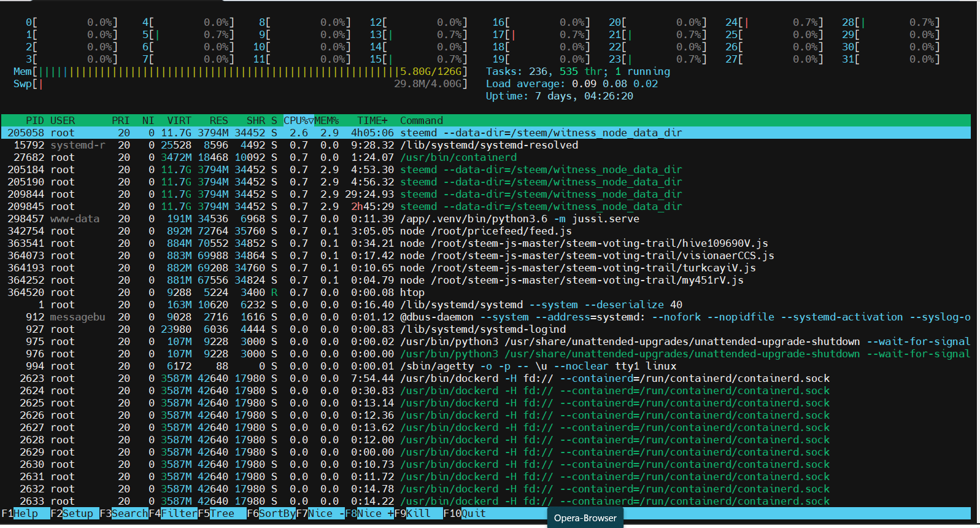This screenshot has width=980, height=528.
Task: Click the CPU 31 usage meter
Action: 890,59
